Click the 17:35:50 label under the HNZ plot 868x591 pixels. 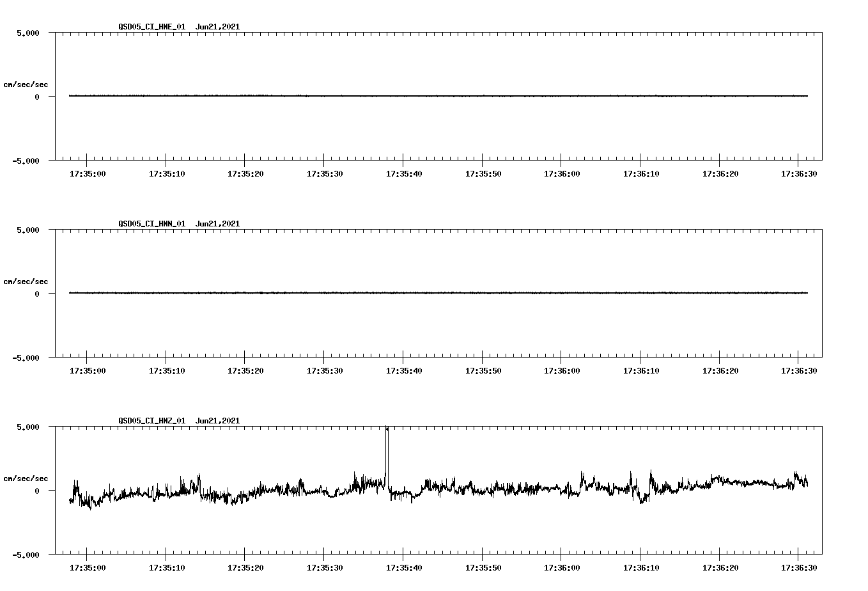click(x=483, y=567)
